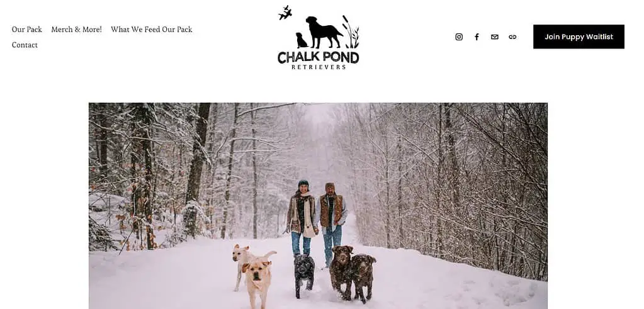Open the Facebook page icon

(x=477, y=37)
